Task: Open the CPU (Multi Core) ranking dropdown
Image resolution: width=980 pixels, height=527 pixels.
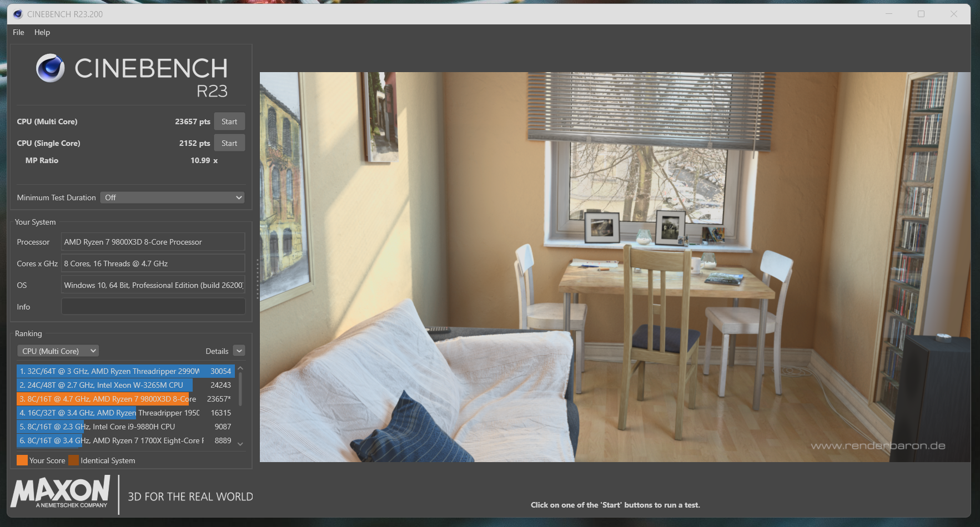Action: [x=58, y=351]
